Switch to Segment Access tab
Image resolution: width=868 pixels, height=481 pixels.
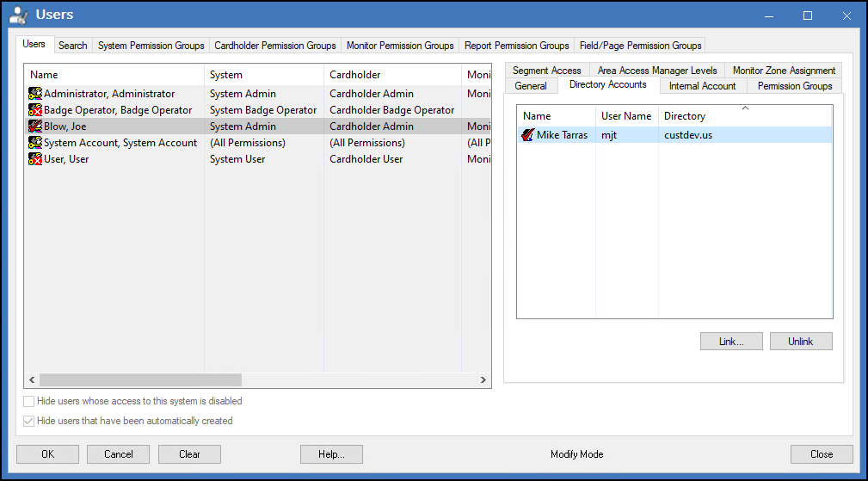pos(547,71)
